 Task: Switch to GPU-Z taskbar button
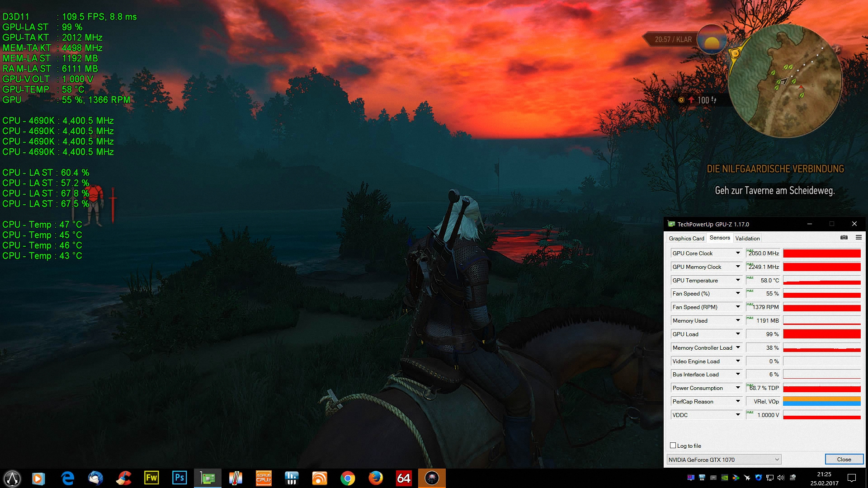click(x=208, y=478)
